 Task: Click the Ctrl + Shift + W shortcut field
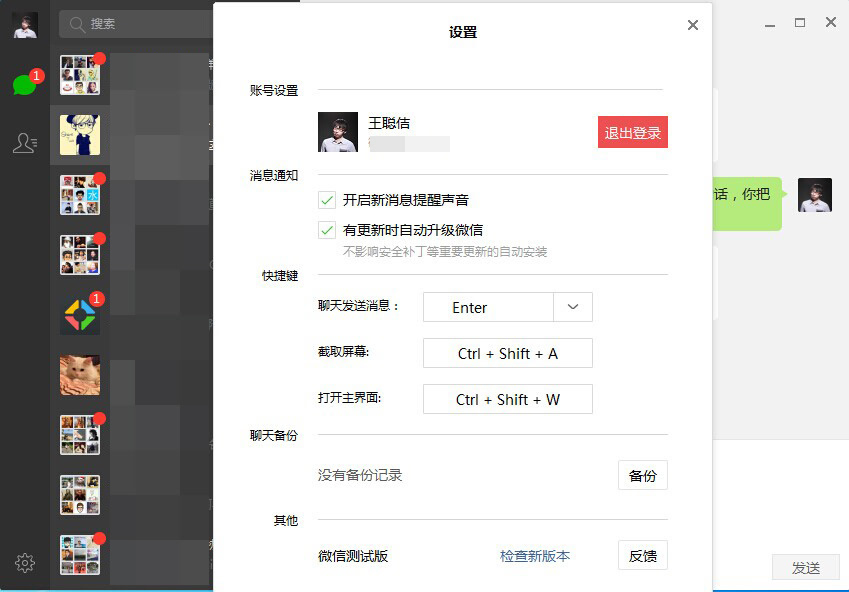coord(508,399)
